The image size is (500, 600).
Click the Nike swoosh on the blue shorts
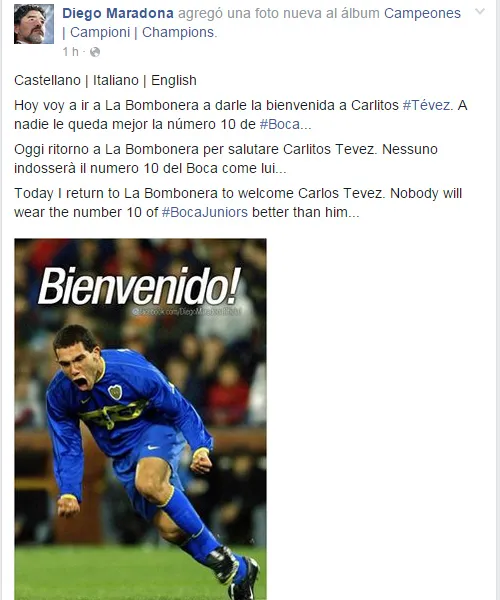tap(153, 447)
